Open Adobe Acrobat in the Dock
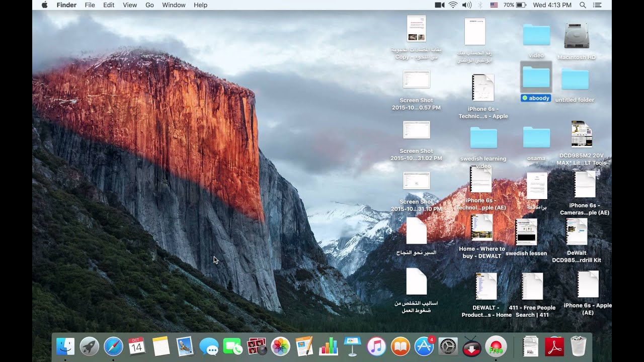The height and width of the screenshot is (362, 644). [x=555, y=346]
